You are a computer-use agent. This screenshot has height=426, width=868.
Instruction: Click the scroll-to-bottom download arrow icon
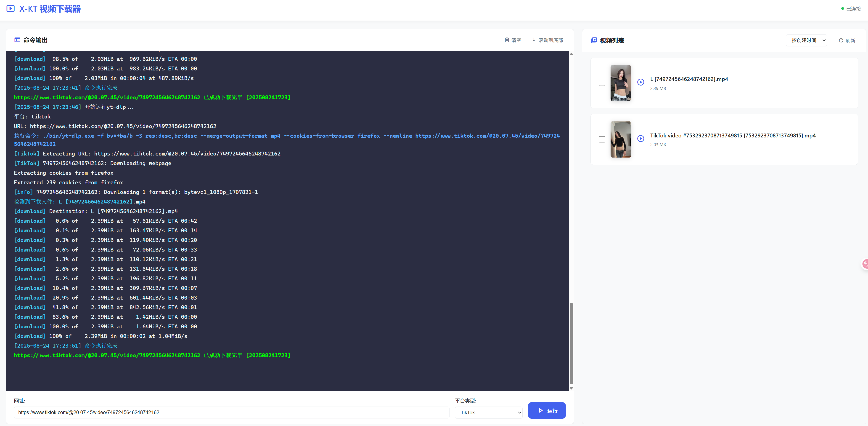tap(534, 40)
